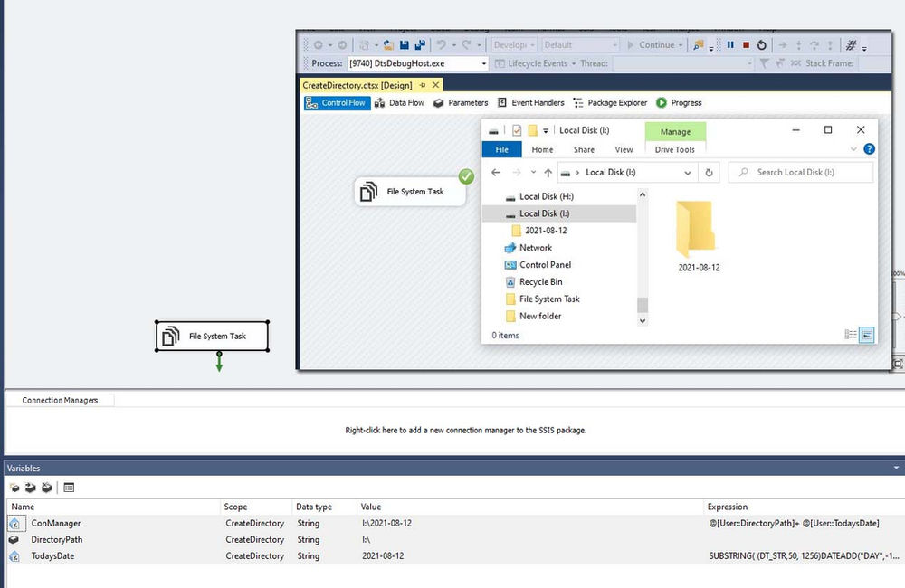Expand the Local Disk (I:) address bar dropdown
The height and width of the screenshot is (588, 905).
[x=688, y=172]
